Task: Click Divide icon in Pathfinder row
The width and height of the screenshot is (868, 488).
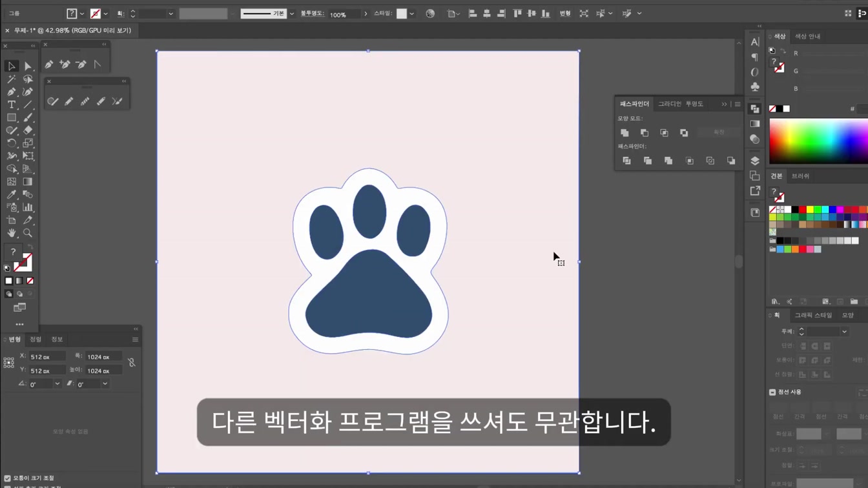Action: 626,161
